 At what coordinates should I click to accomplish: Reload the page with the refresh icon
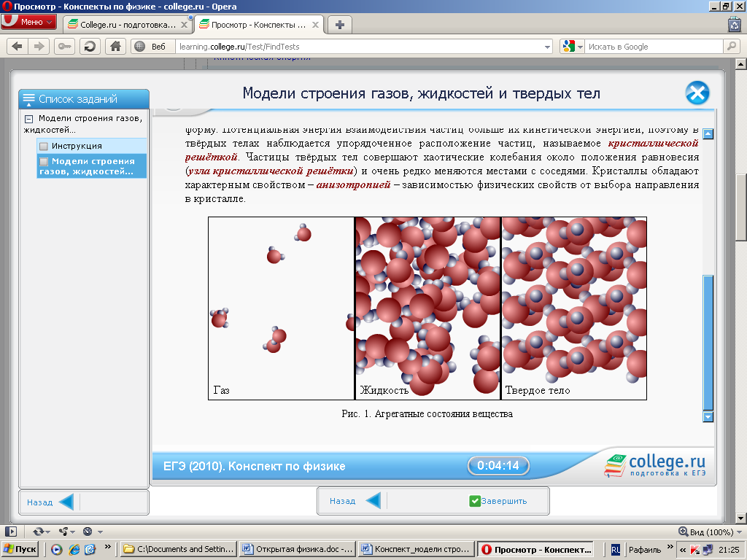pos(90,46)
